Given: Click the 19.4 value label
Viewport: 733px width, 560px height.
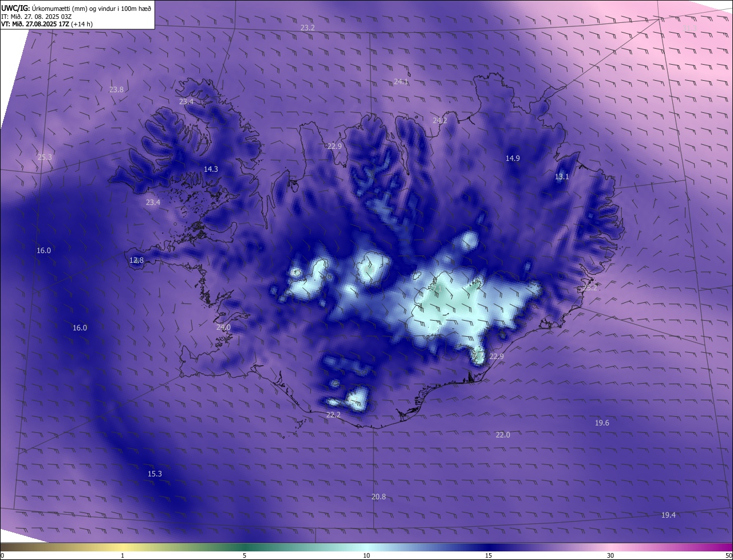Looking at the screenshot, I should 668,515.
